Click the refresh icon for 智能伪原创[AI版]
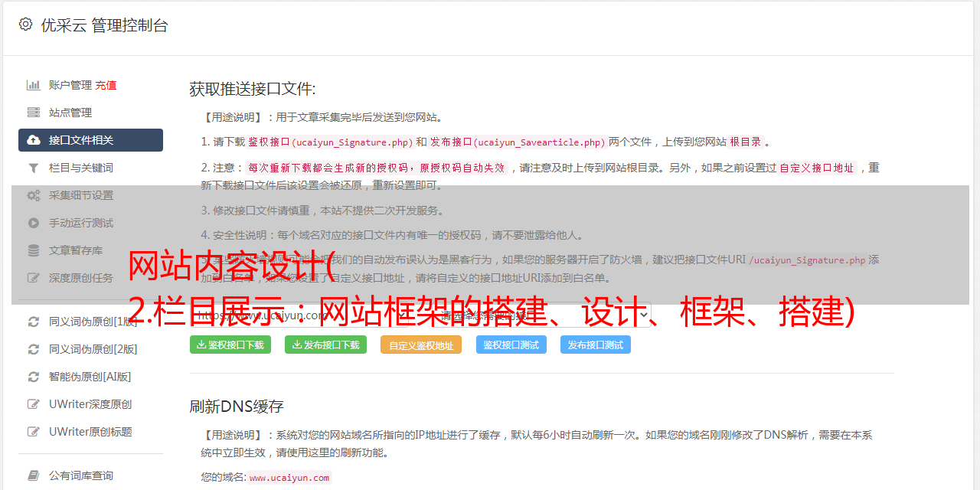 (x=34, y=377)
